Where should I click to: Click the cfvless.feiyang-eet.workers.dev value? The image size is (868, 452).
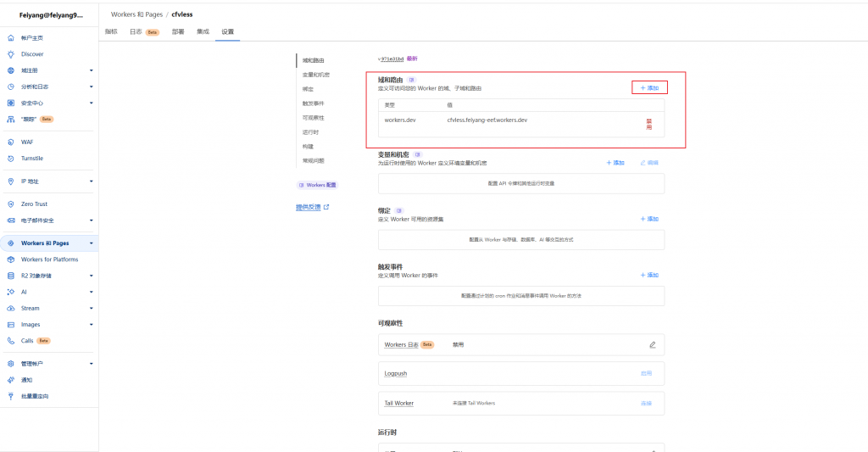click(487, 120)
